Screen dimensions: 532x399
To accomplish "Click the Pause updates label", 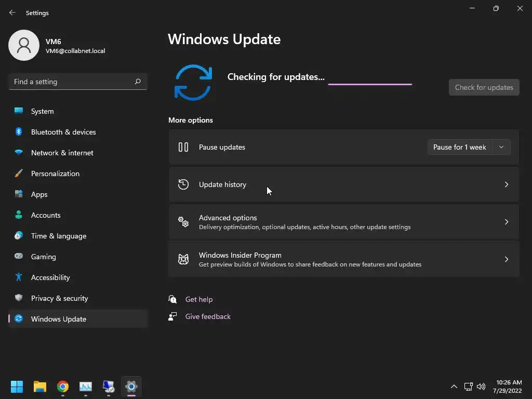I will pos(222,147).
